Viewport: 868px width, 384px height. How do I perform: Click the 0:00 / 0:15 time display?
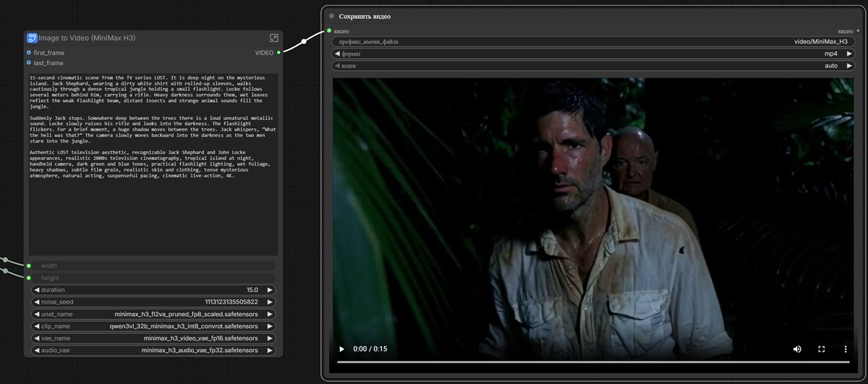[x=370, y=349]
